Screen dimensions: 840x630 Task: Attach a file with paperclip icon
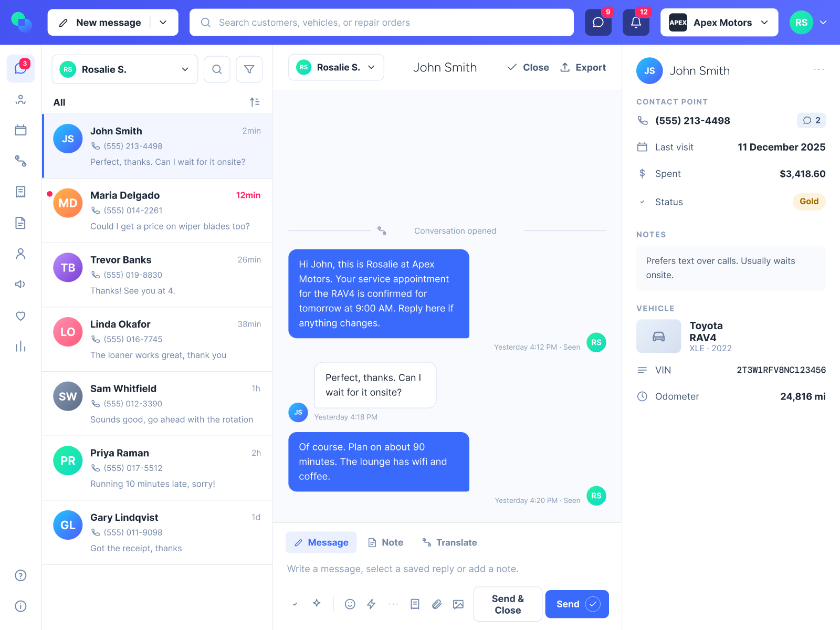pos(437,604)
